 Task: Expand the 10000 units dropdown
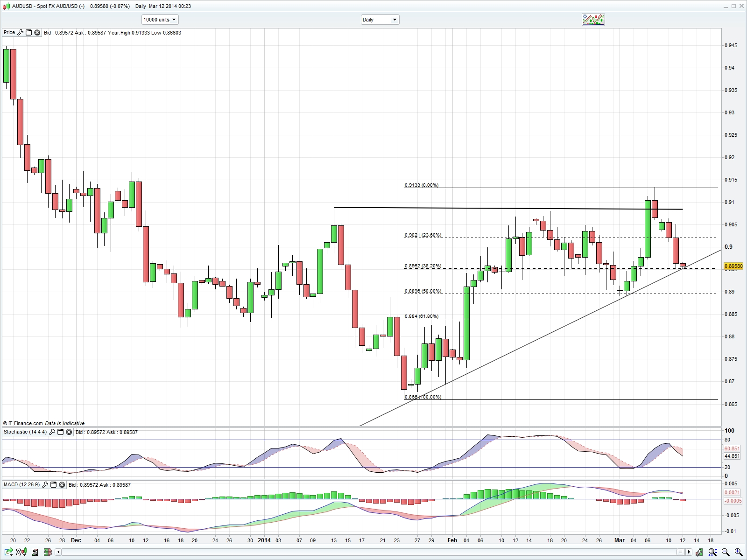[x=160, y=20]
